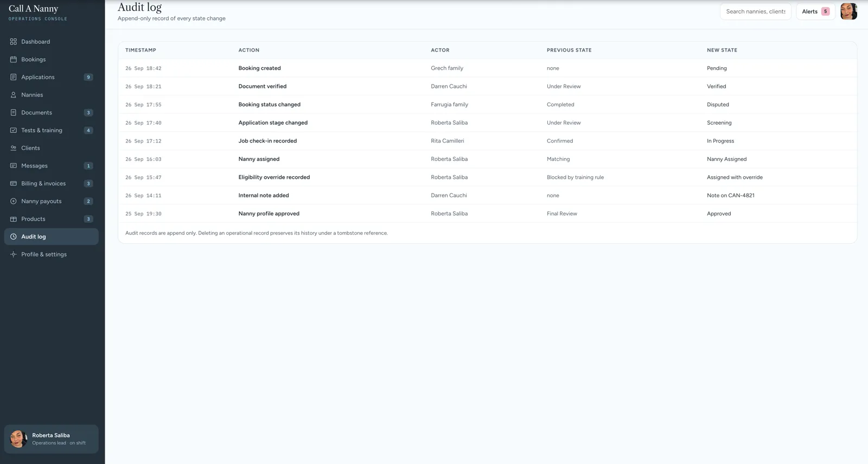
Task: Click the Audit log clock icon
Action: (x=14, y=237)
